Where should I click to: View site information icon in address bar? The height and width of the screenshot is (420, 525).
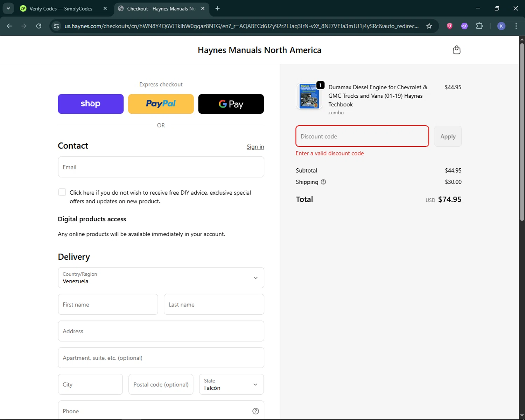(56, 26)
